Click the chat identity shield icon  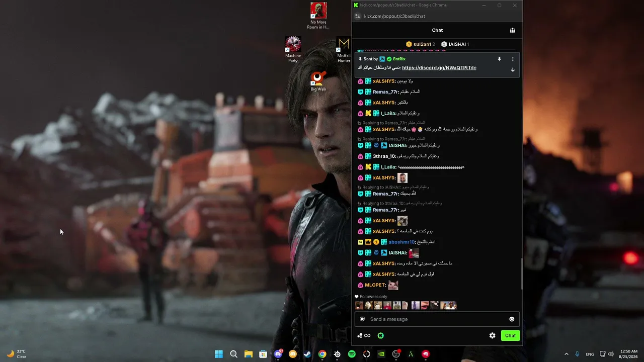pyautogui.click(x=362, y=319)
